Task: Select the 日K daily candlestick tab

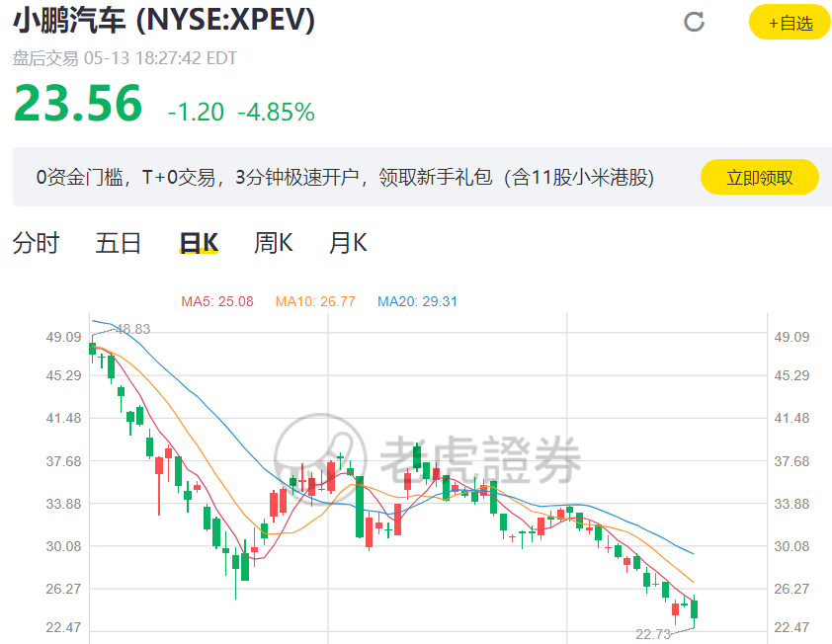Action: pyautogui.click(x=199, y=243)
